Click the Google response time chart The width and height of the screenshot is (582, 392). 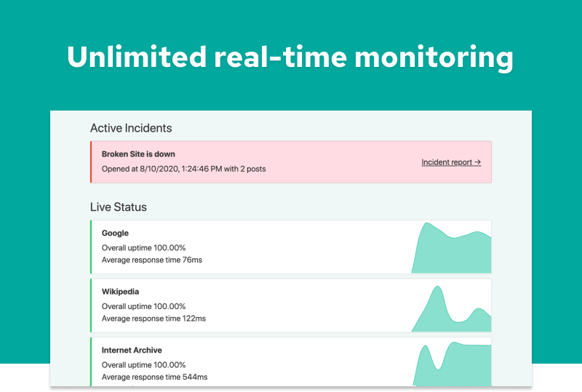451,247
